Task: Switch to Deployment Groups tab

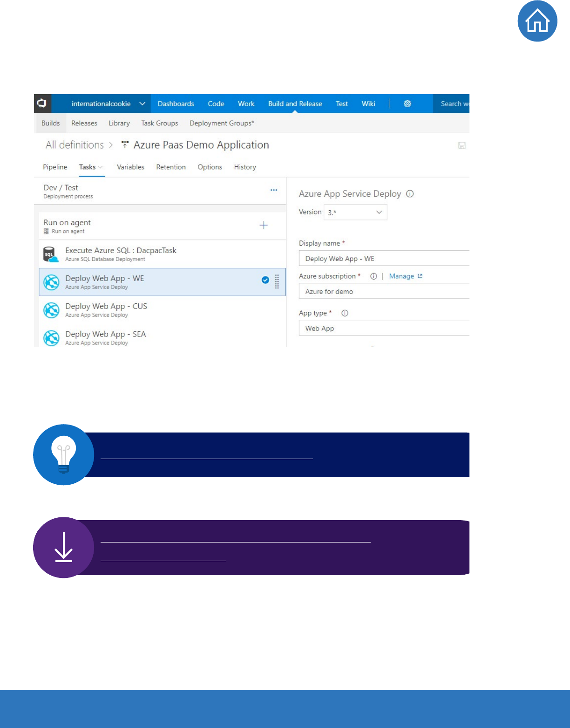Action: (x=222, y=124)
